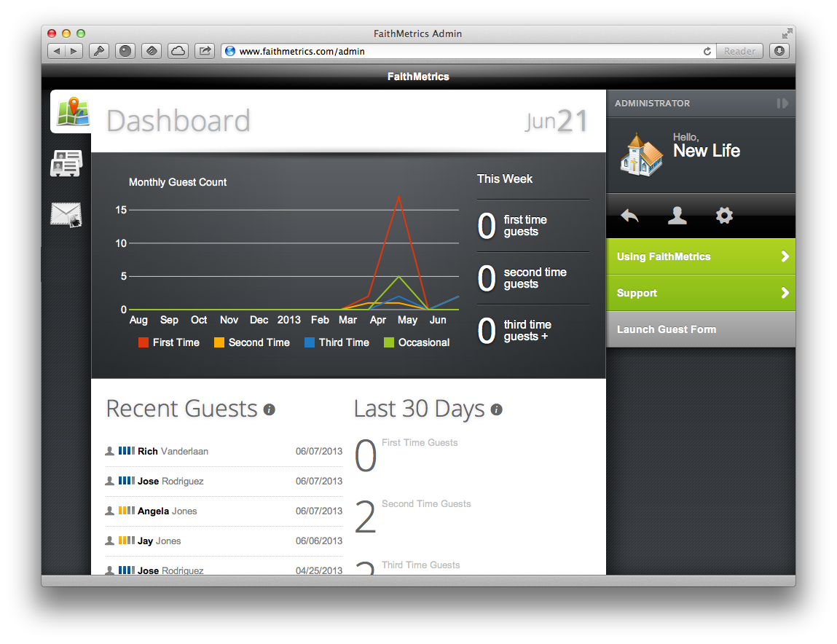The width and height of the screenshot is (837, 644).
Task: Click the back arrow in the admin panel
Action: 629,216
